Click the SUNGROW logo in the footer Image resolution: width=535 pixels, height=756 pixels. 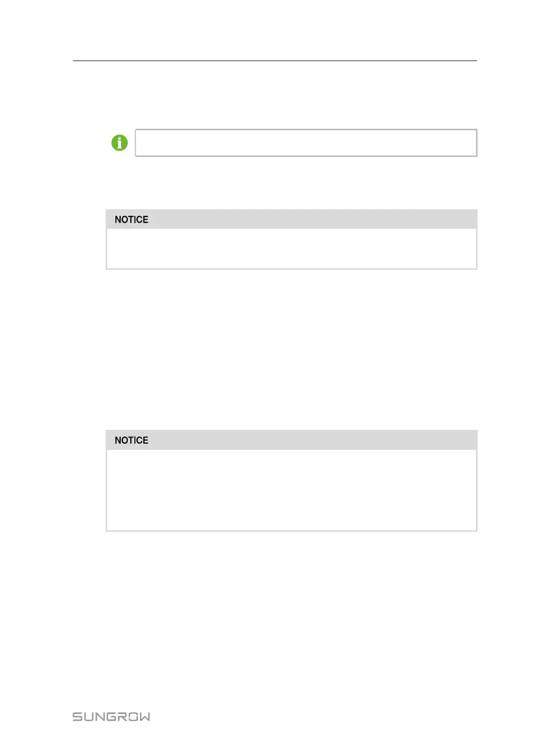pos(111,717)
